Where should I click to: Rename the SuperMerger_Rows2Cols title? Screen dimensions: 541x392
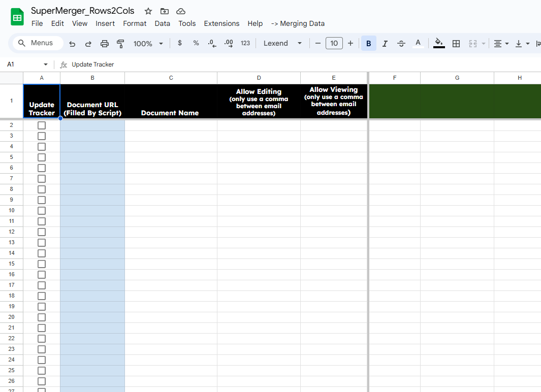click(82, 11)
